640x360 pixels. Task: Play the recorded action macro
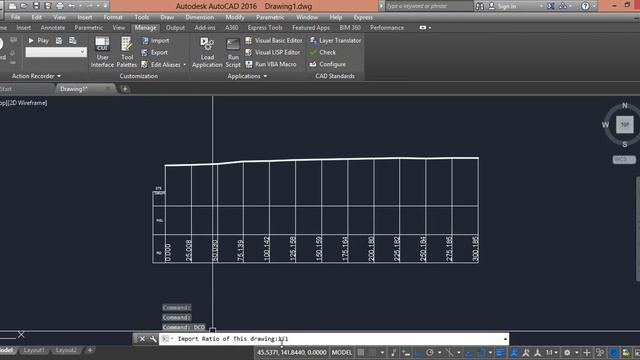click(x=38, y=40)
